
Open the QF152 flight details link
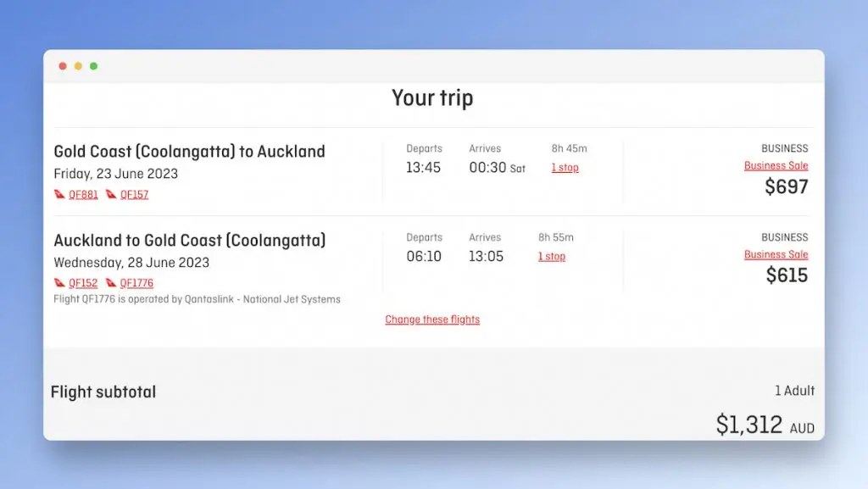[83, 283]
